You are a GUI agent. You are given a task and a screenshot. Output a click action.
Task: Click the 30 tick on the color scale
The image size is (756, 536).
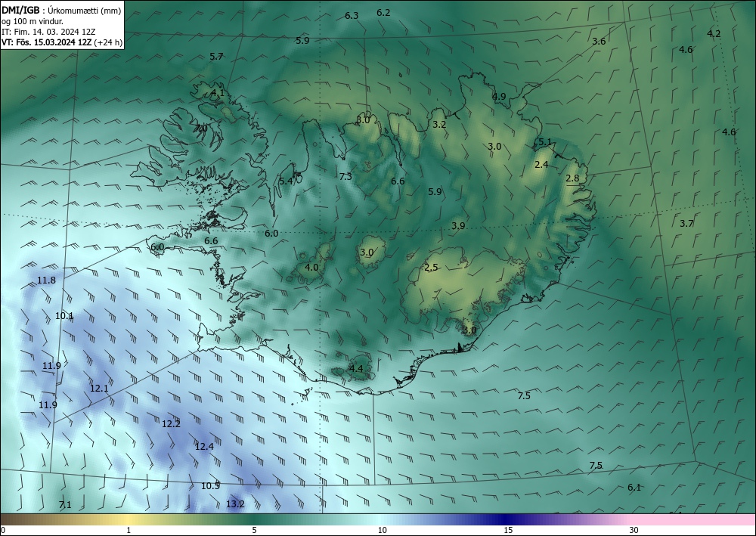point(634,530)
